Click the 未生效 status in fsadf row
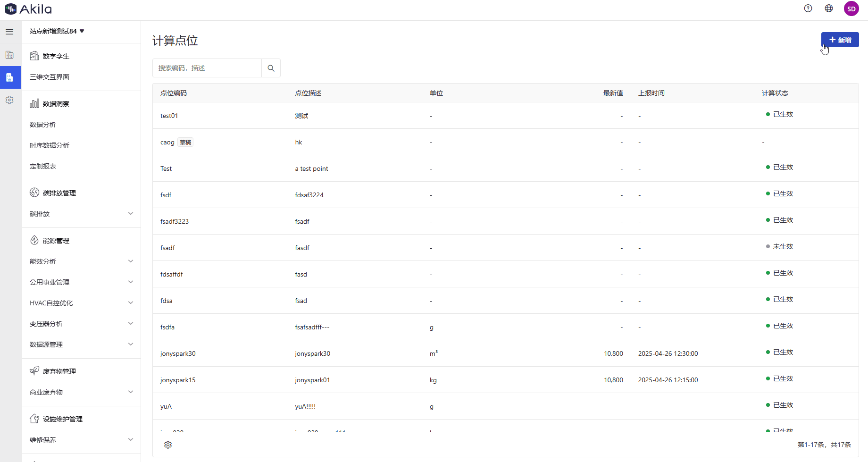This screenshot has width=868, height=462. coord(780,246)
